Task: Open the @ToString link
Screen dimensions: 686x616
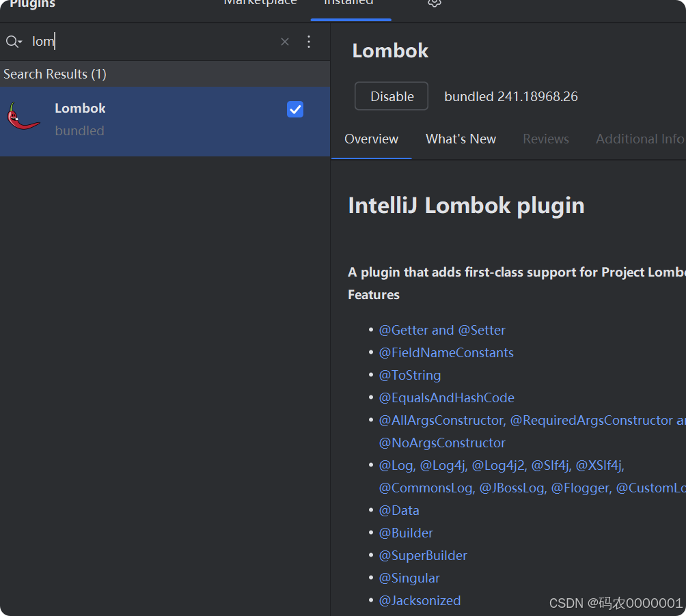Action: click(x=409, y=375)
